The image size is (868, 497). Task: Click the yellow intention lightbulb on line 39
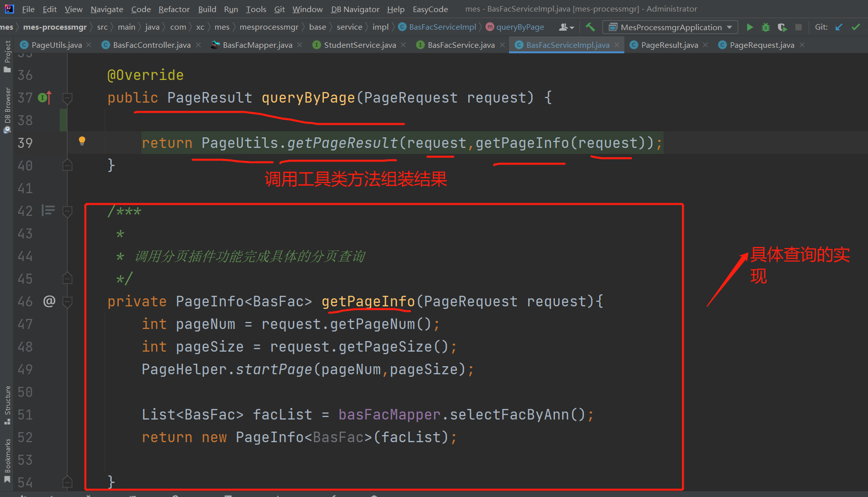pos(82,141)
